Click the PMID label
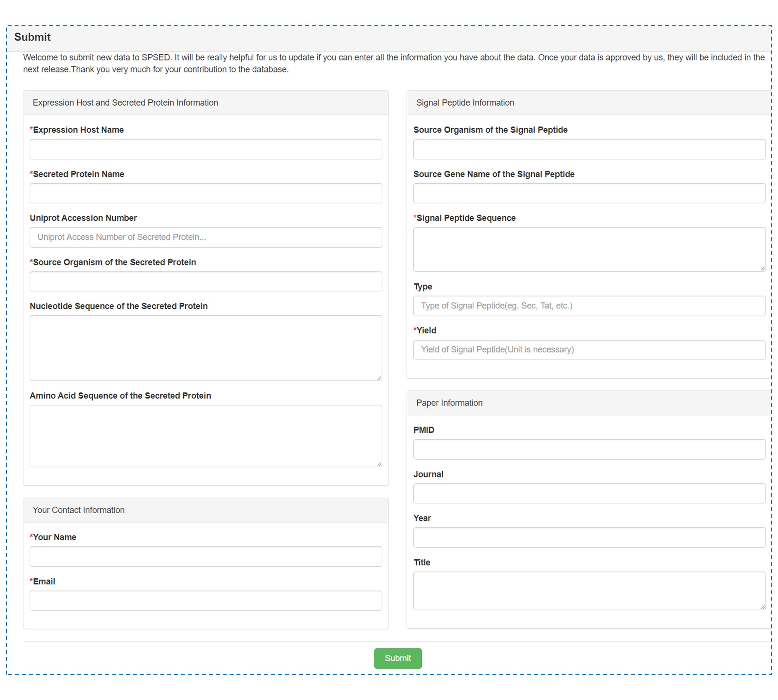 coord(424,430)
